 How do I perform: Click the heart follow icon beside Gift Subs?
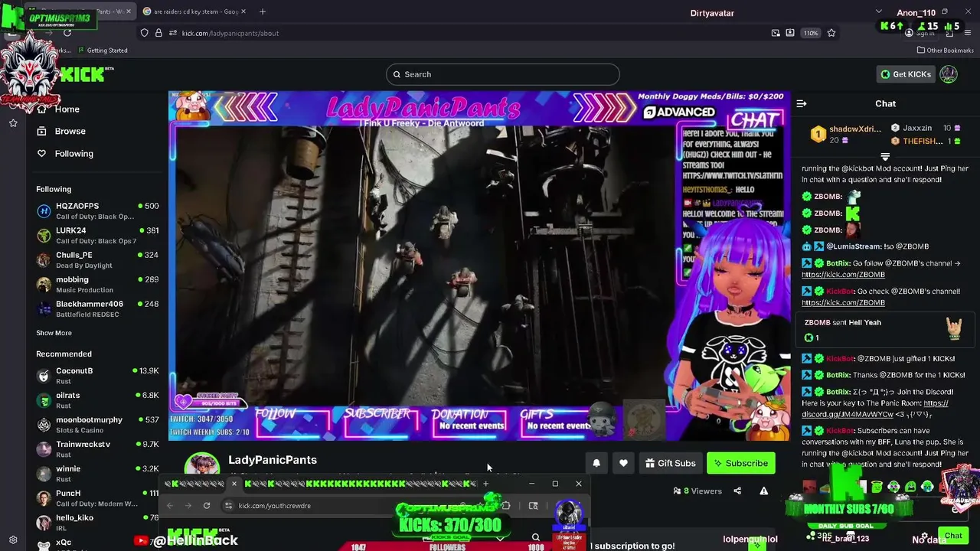(623, 463)
